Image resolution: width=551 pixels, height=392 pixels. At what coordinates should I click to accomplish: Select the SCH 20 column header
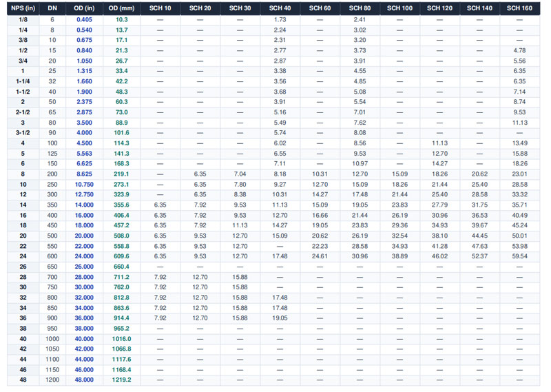(x=200, y=8)
